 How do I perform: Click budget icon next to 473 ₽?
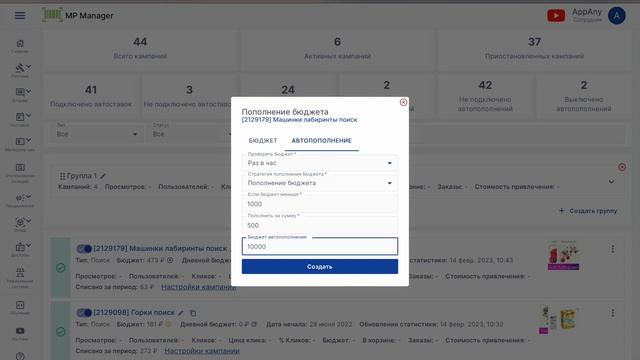(170, 260)
